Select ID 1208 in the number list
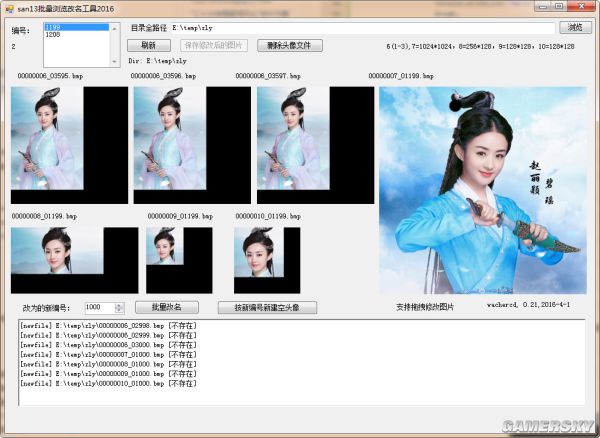Viewport: 600px width, 438px height. 77,34
